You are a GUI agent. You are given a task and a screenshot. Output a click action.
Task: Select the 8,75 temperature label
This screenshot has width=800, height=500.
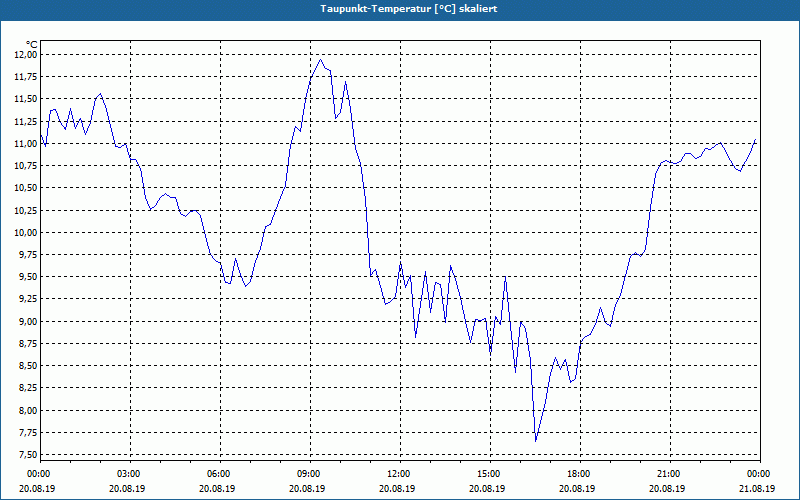pyautogui.click(x=28, y=344)
